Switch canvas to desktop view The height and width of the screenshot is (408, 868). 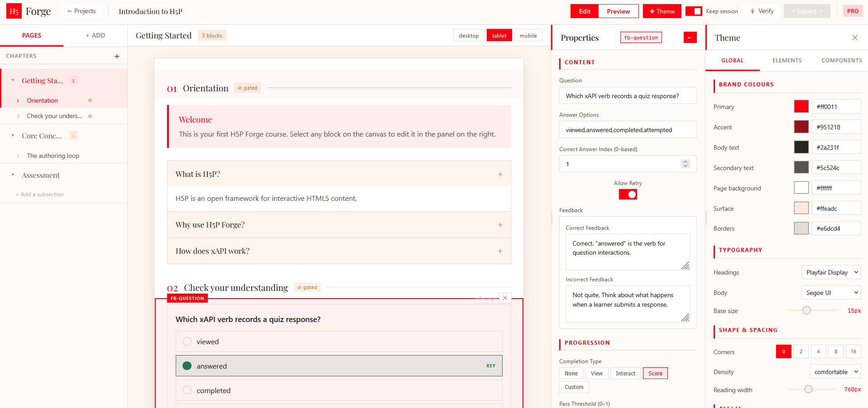469,36
